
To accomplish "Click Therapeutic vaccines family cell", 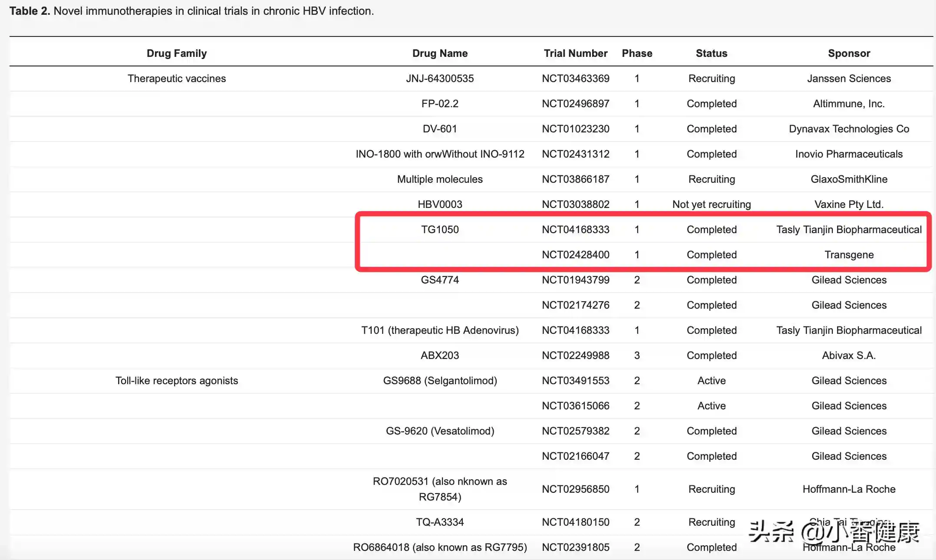I will tap(176, 79).
